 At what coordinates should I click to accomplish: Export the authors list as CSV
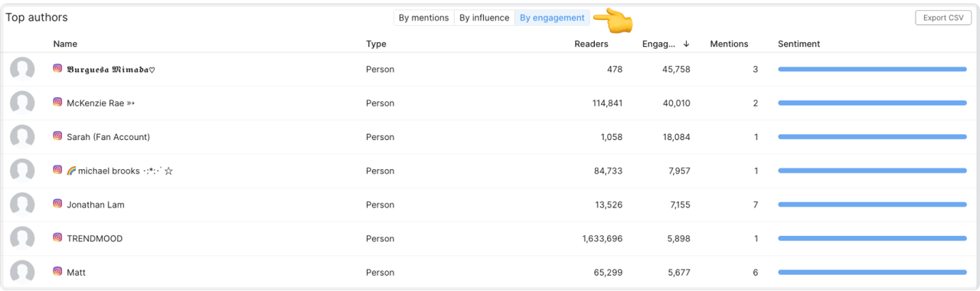(943, 18)
